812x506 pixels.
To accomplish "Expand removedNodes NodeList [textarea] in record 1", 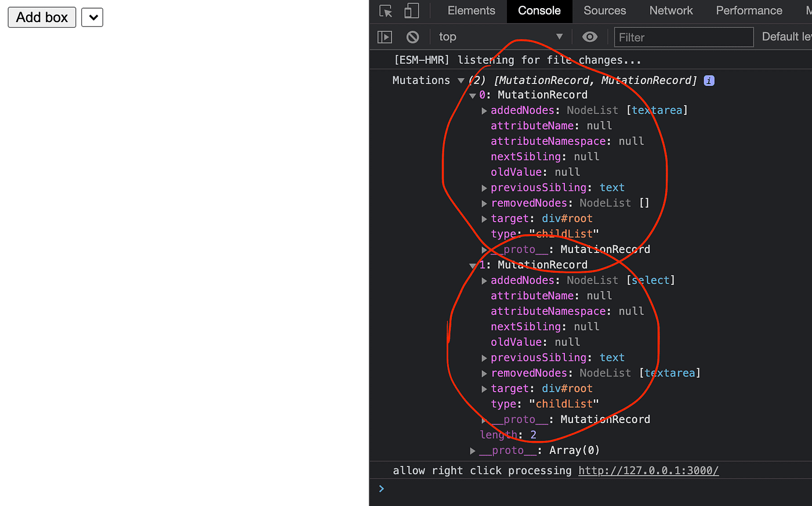I will pos(484,374).
